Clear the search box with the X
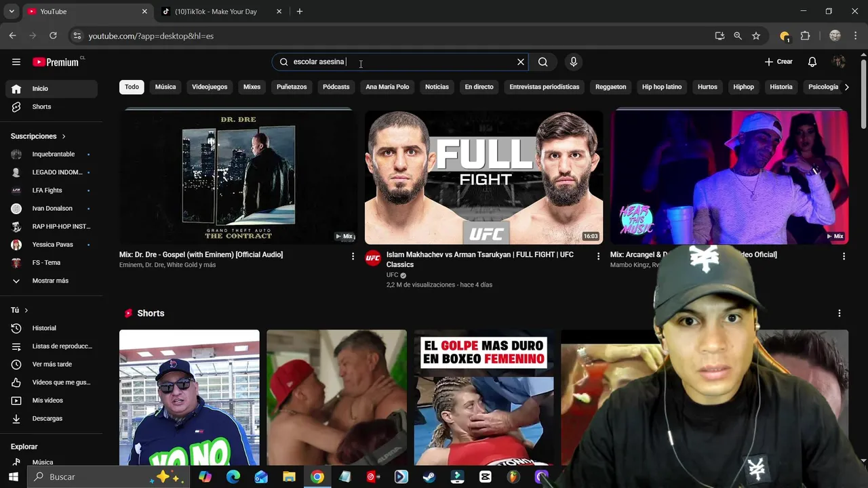The image size is (868, 488). click(521, 62)
